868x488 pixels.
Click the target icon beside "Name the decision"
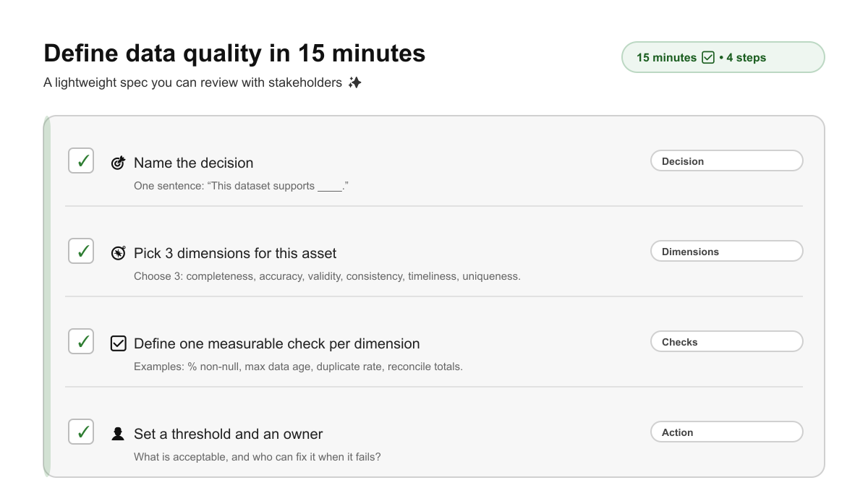tap(117, 162)
